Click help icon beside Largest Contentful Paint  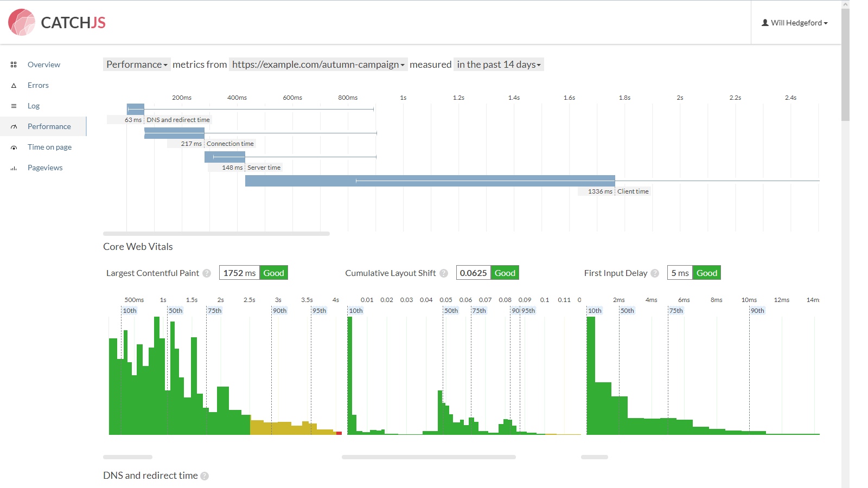207,273
